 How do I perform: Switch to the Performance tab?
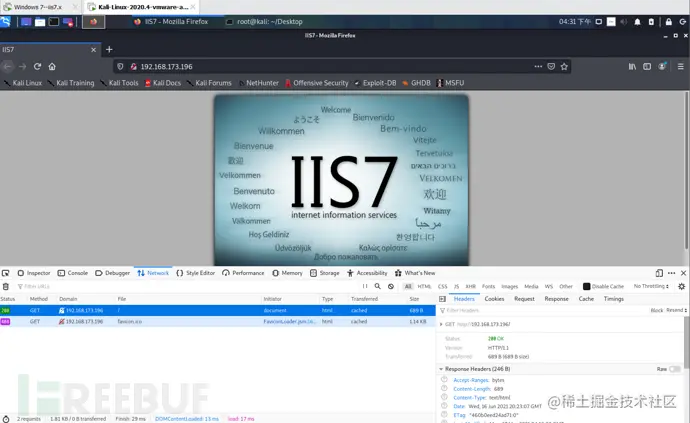(x=243, y=273)
